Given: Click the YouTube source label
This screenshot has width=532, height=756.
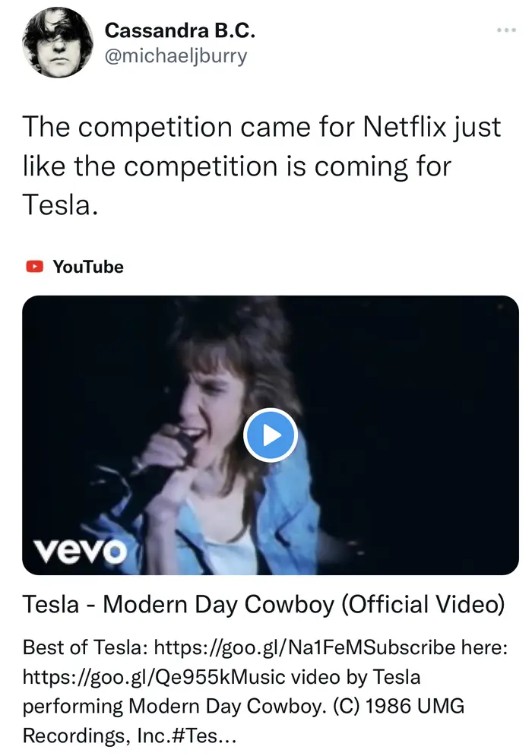Looking at the screenshot, I should pyautogui.click(x=87, y=267).
